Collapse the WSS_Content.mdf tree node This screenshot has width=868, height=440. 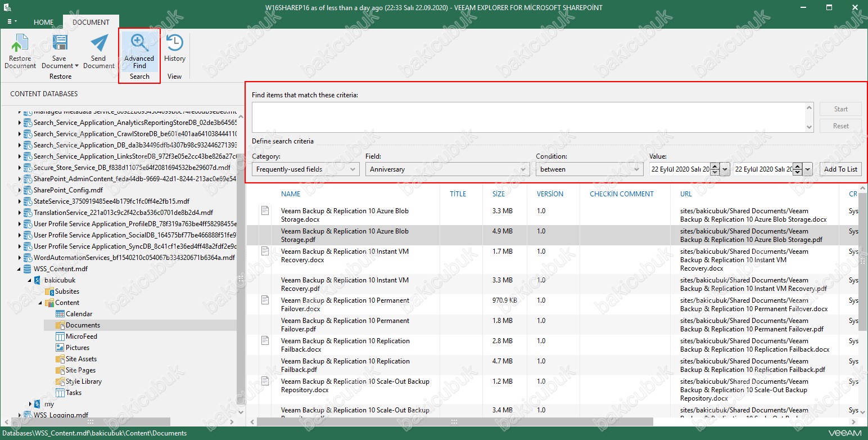[20, 269]
